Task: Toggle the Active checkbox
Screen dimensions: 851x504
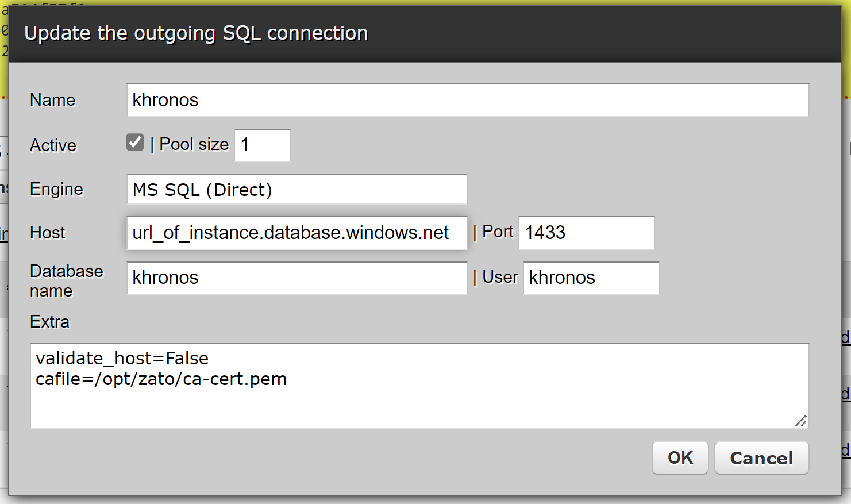Action: tap(135, 142)
